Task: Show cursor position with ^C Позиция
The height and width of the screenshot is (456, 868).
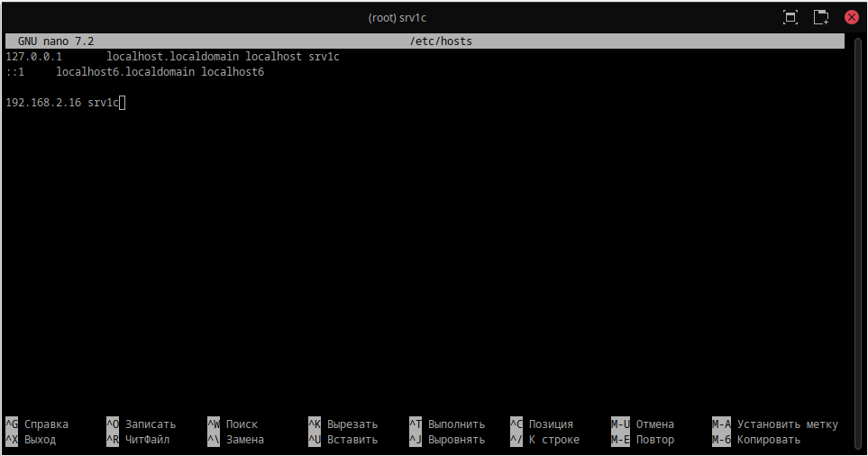Action: point(541,424)
